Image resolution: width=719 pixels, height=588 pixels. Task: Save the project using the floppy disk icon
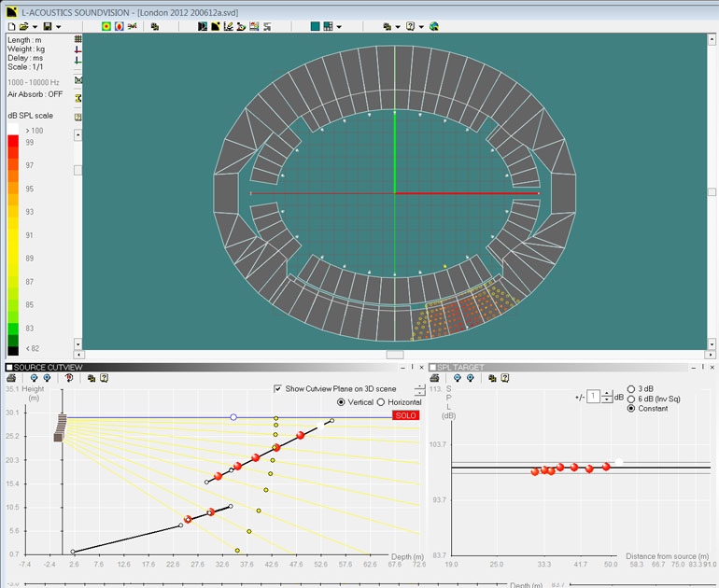[x=48, y=26]
